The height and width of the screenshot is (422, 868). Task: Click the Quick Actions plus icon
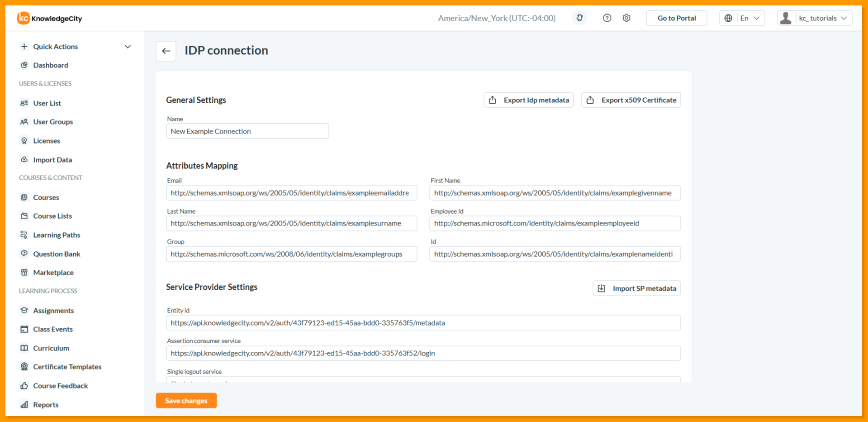point(24,46)
